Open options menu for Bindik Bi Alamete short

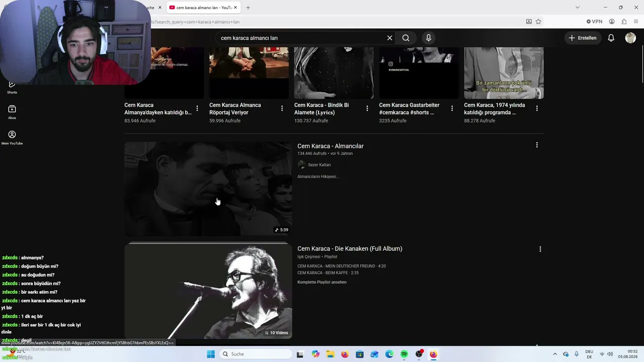[367, 108]
